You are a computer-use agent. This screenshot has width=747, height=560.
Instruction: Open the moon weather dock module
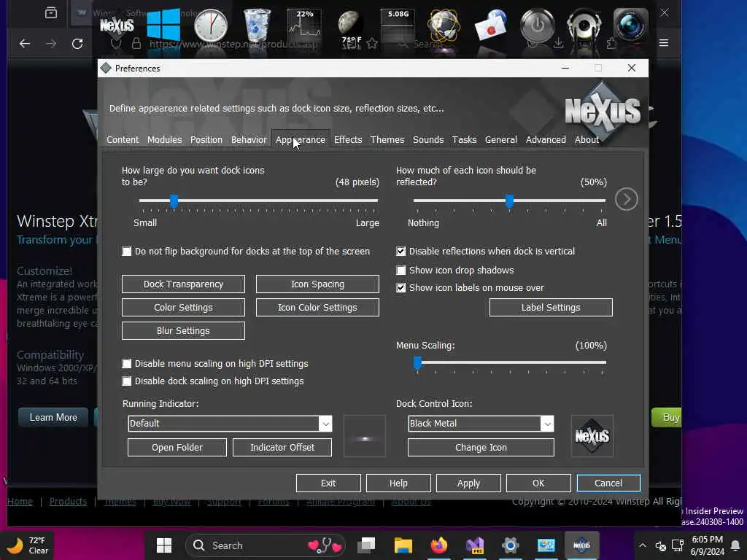click(x=351, y=28)
